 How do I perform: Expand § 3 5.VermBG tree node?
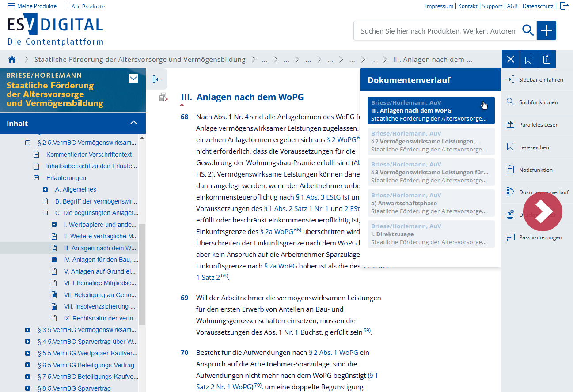(27, 330)
